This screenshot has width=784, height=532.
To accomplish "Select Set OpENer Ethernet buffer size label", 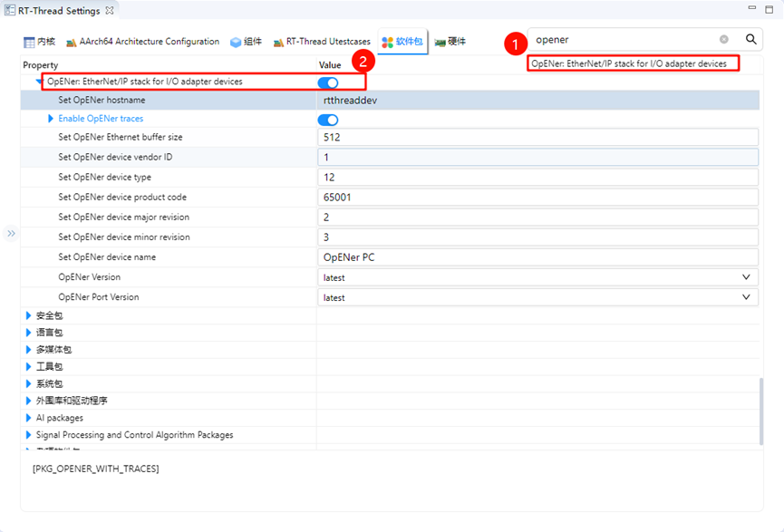I will coord(120,137).
